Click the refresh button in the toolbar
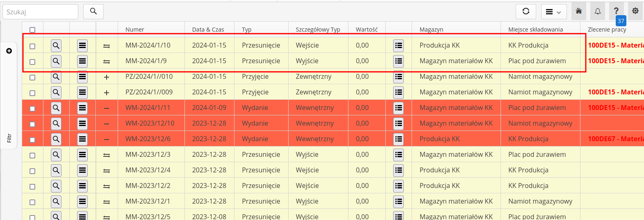 [x=526, y=11]
